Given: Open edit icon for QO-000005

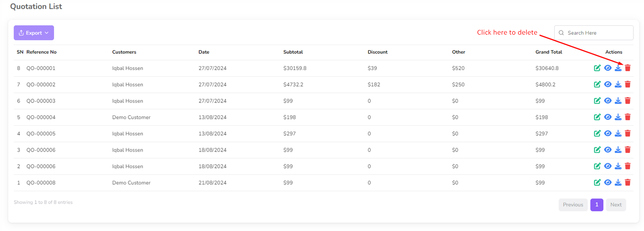Looking at the screenshot, I should click(x=597, y=133).
